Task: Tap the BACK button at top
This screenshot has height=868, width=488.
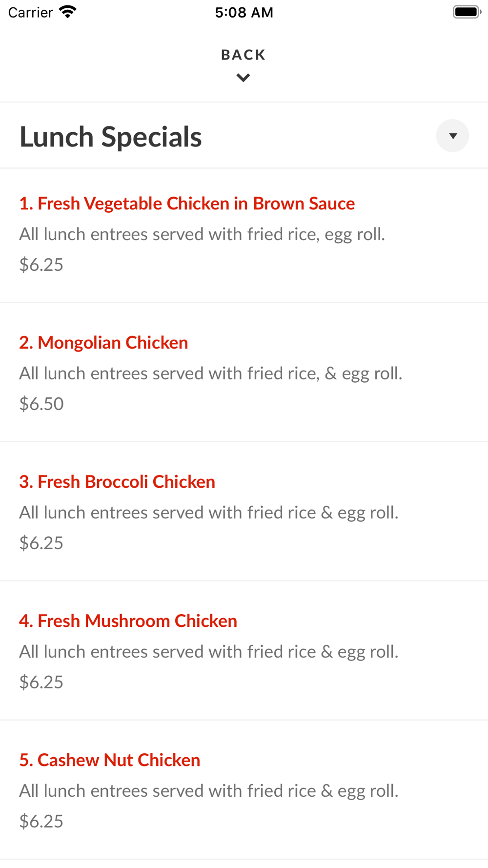Action: (x=243, y=55)
